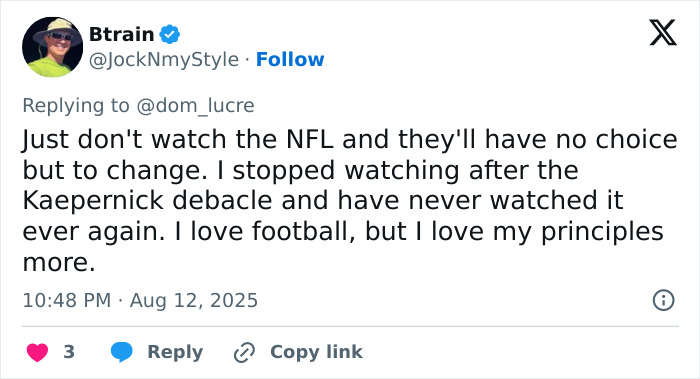Select the Copy link text
Image resolution: width=700 pixels, height=379 pixels.
316,352
